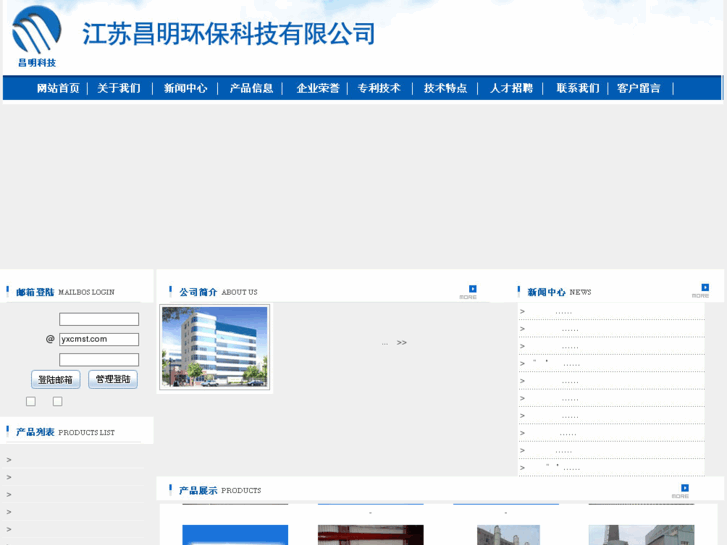Open the red steel-frame product thumbnail
Viewport: 727px width, 545px height.
(x=370, y=535)
